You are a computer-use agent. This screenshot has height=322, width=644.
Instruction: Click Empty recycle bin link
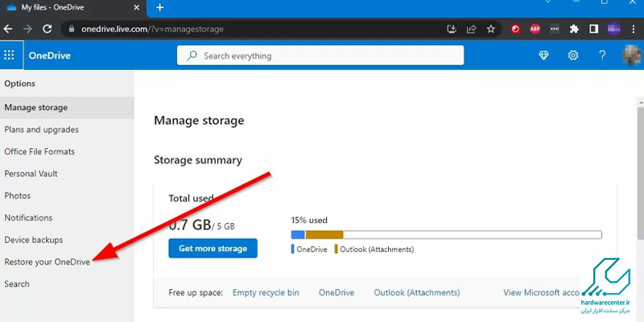pyautogui.click(x=266, y=293)
